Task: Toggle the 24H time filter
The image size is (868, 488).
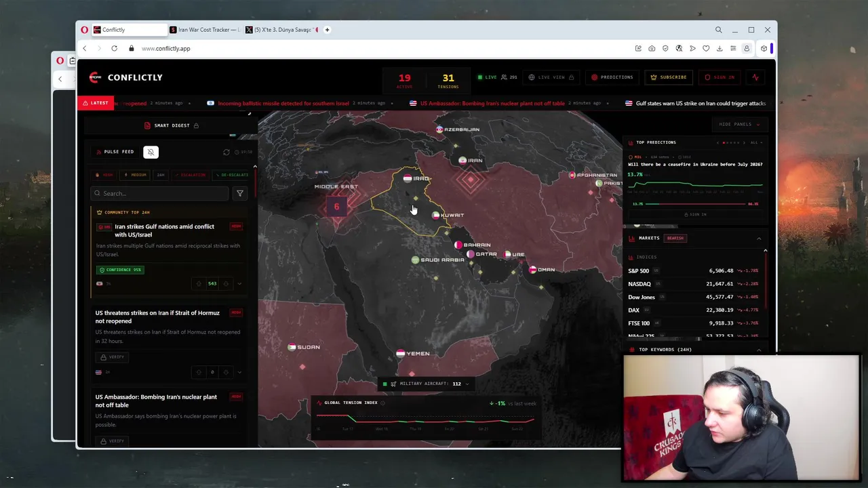Action: tap(161, 175)
